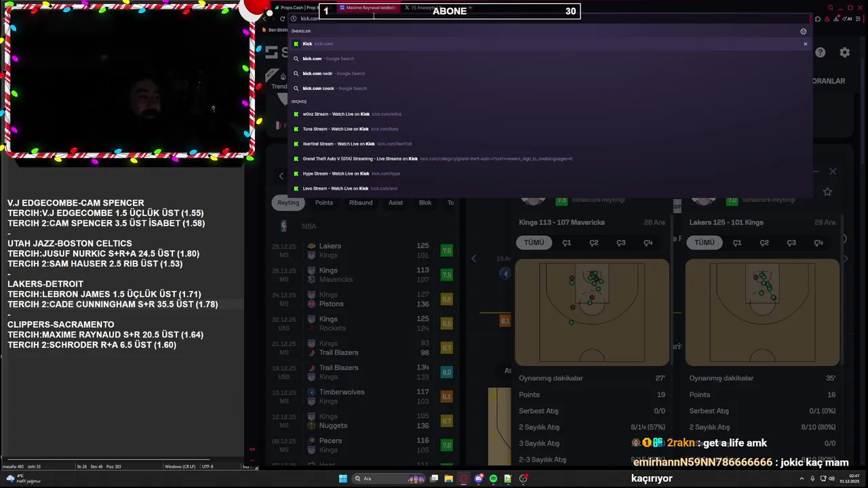Open Kings 125 - Rockets match row

coord(363,324)
